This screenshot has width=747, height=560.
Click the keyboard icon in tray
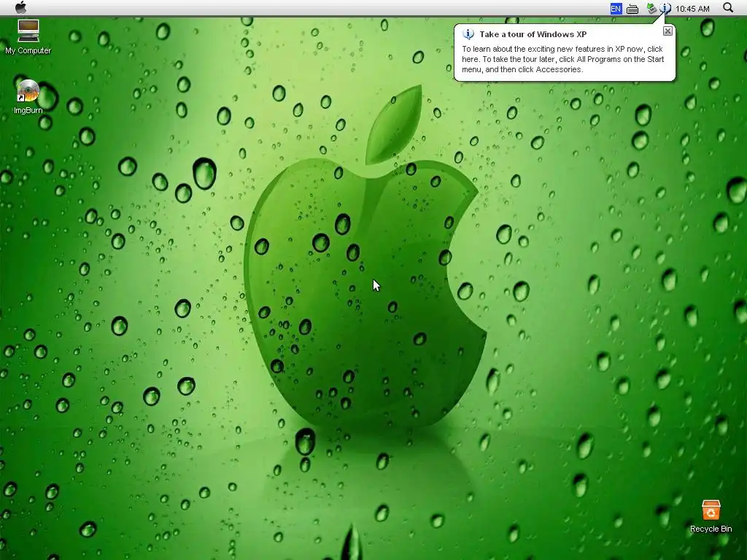(632, 9)
